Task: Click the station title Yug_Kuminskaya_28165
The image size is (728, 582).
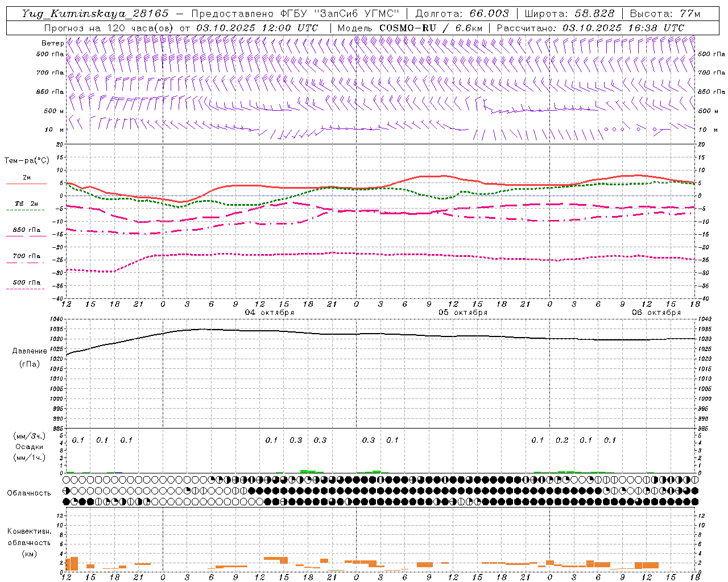Action: pyautogui.click(x=95, y=14)
